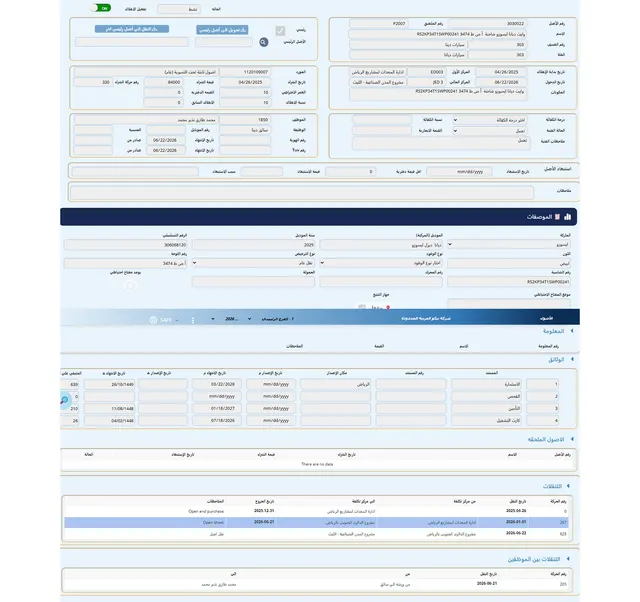Click the label number field showing P2007
This screenshot has height=602, width=640.
[378, 24]
